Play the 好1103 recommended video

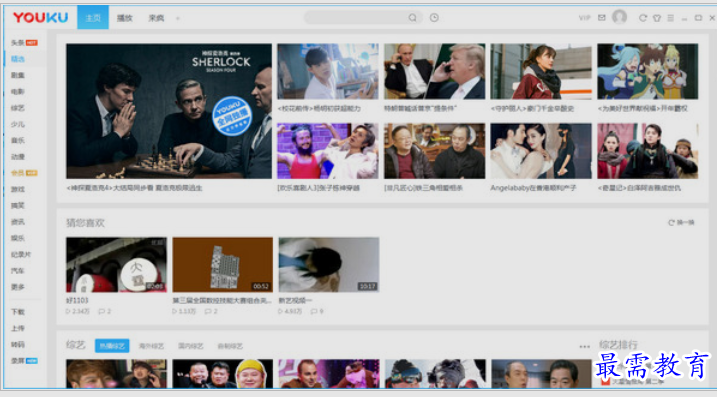point(117,265)
